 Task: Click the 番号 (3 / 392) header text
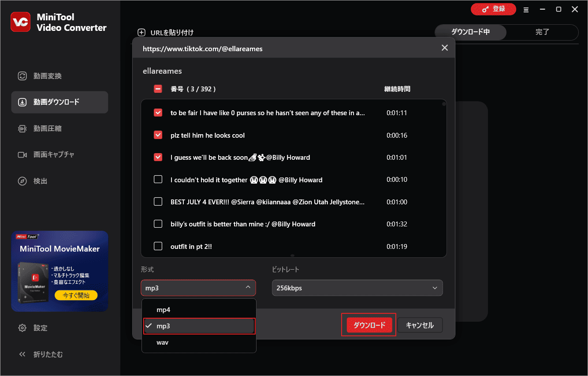pos(193,89)
